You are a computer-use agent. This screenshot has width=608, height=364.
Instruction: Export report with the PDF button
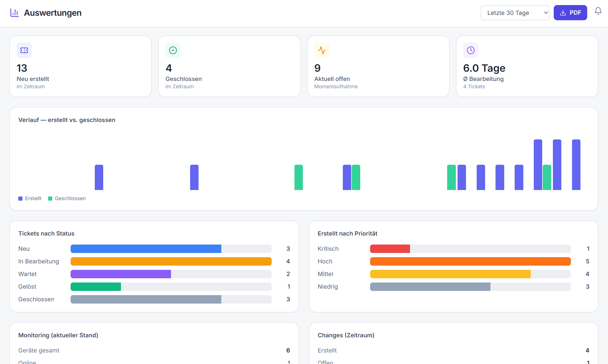570,13
